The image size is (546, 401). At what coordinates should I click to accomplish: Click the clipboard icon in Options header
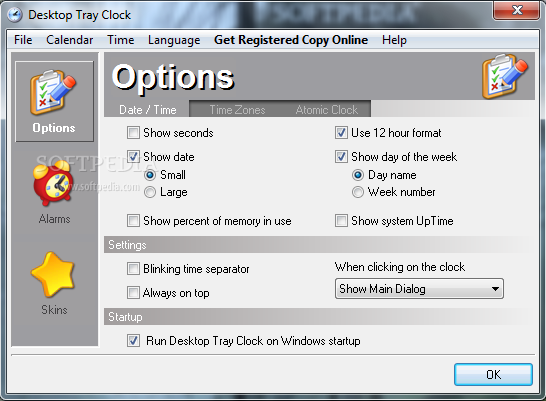pyautogui.click(x=505, y=77)
